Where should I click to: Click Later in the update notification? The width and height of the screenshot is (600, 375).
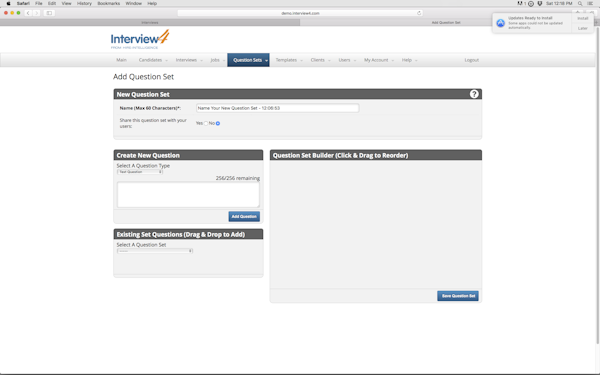pyautogui.click(x=583, y=28)
